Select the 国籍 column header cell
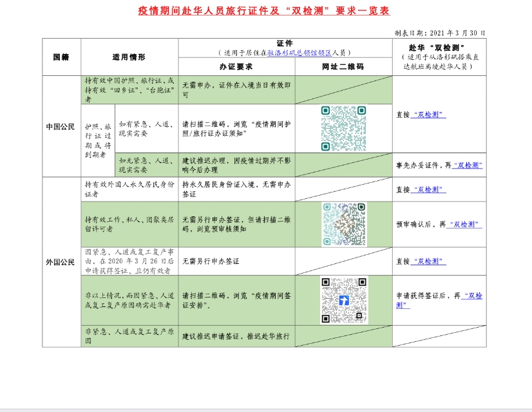The height and width of the screenshot is (412, 532). coord(62,57)
